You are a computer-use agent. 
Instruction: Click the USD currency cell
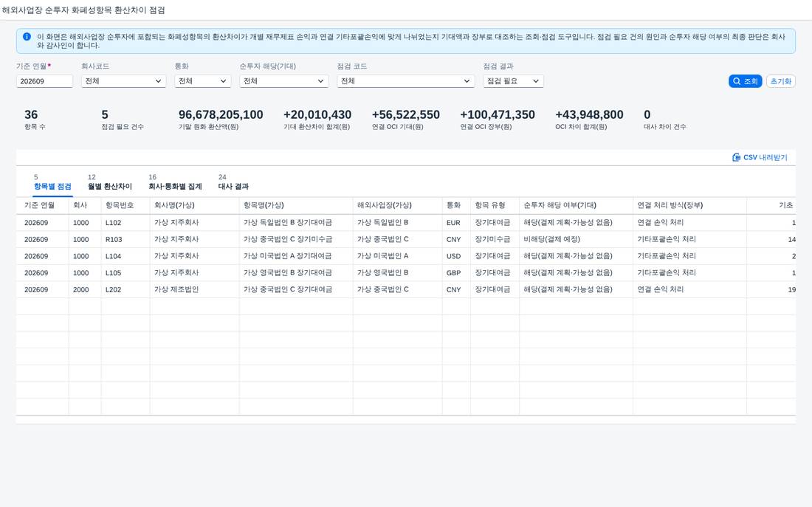click(456, 256)
